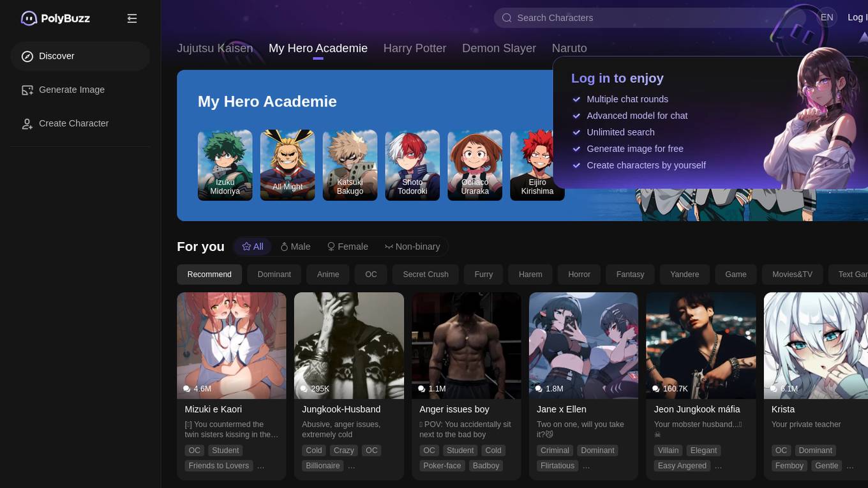Open the Krista card image
The image size is (868, 488).
816,346
